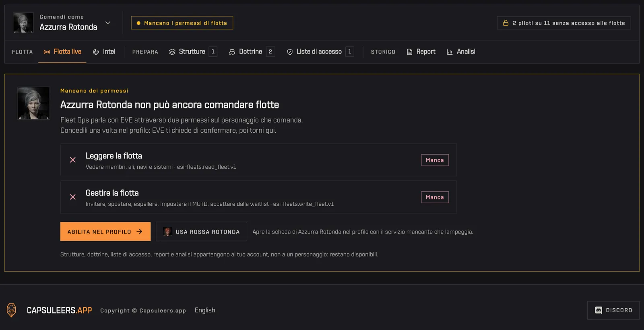Click the X icon beside Leggere la flotta

73,160
